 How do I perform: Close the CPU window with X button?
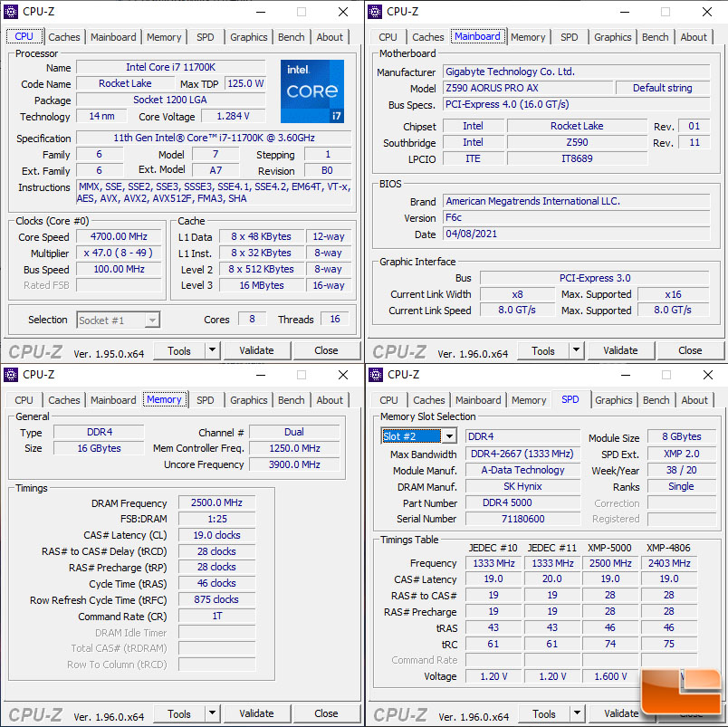coord(343,12)
